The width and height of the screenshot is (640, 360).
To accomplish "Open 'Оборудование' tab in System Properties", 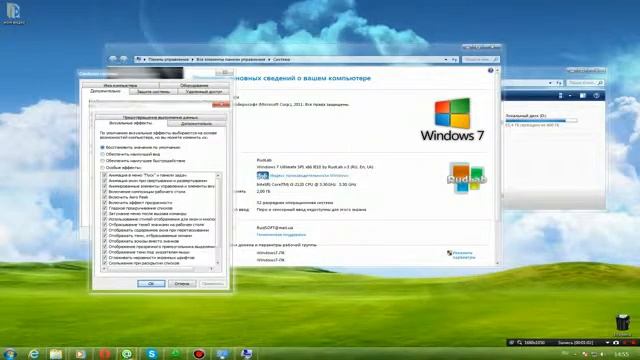I will pos(194,86).
